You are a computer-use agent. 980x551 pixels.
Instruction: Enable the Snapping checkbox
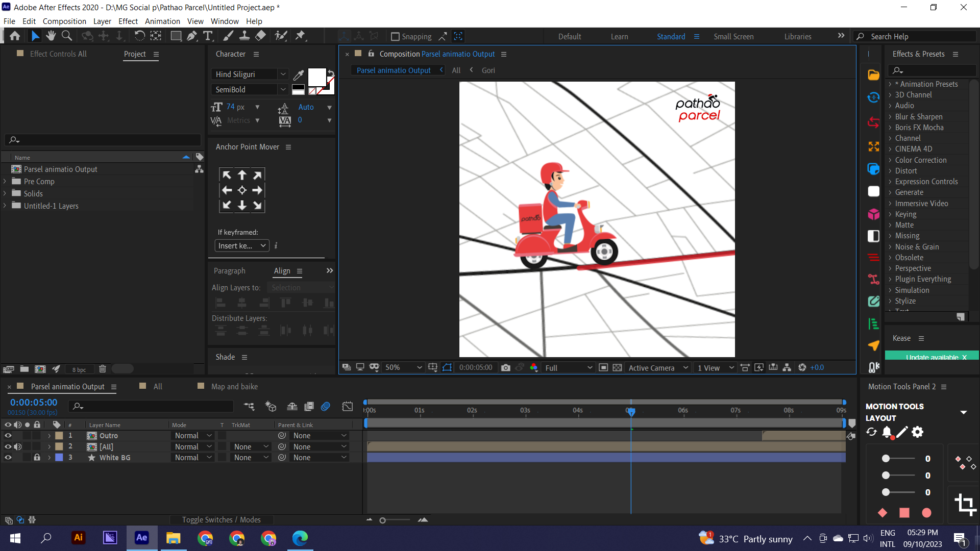click(x=396, y=36)
